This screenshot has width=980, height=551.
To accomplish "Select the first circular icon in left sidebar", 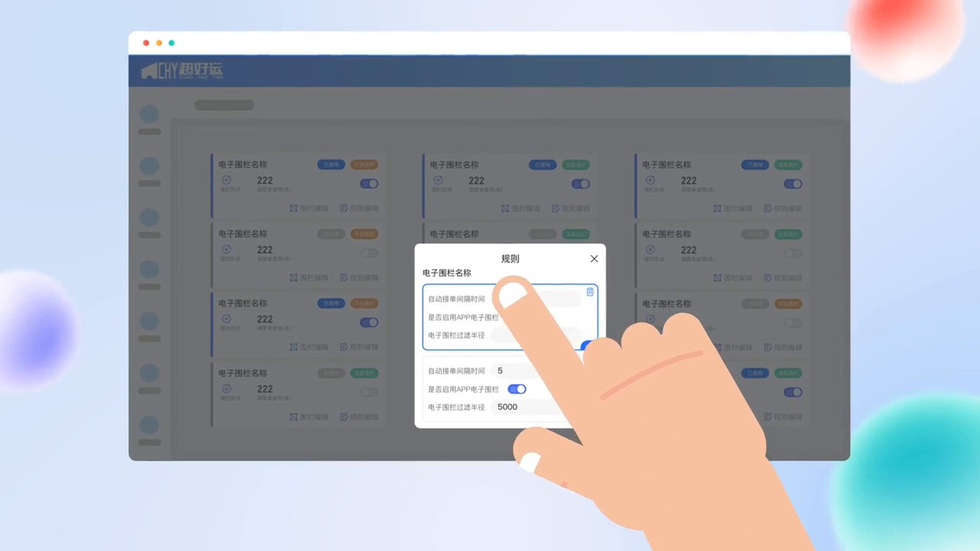I will point(149,115).
